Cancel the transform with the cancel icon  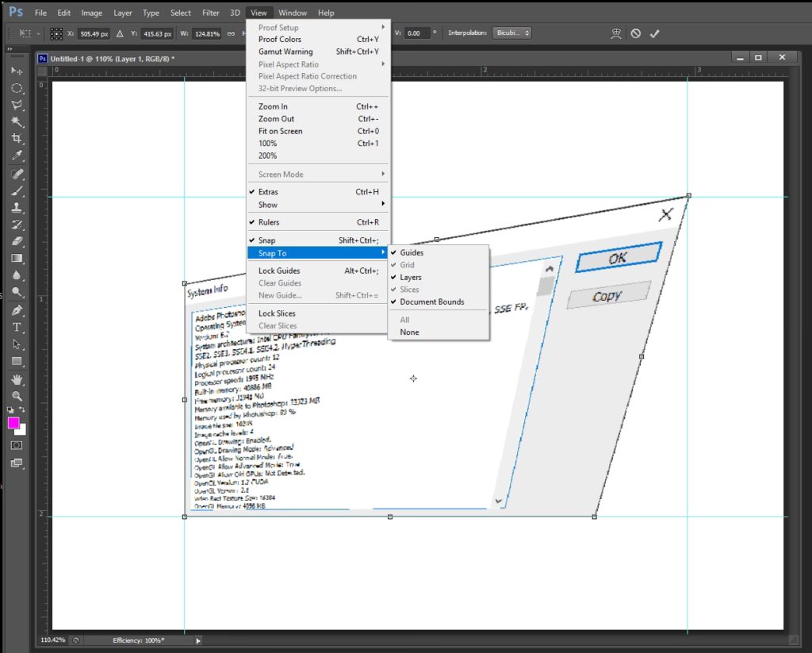coord(635,33)
